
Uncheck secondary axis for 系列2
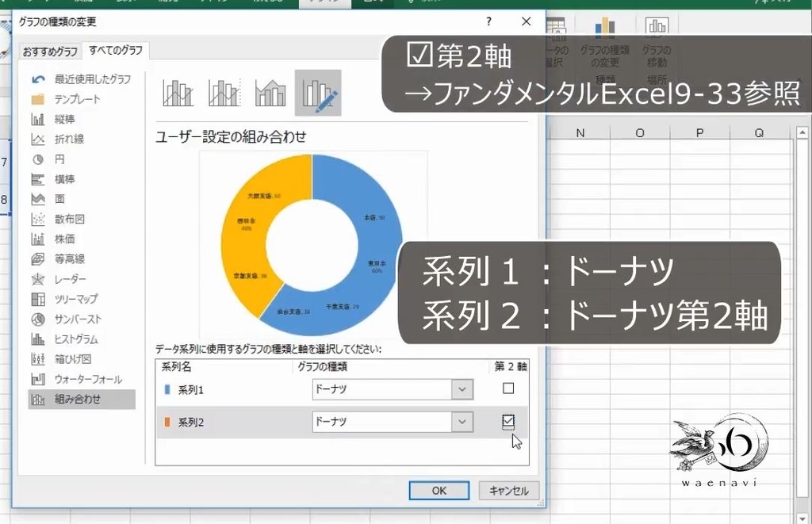(x=508, y=422)
